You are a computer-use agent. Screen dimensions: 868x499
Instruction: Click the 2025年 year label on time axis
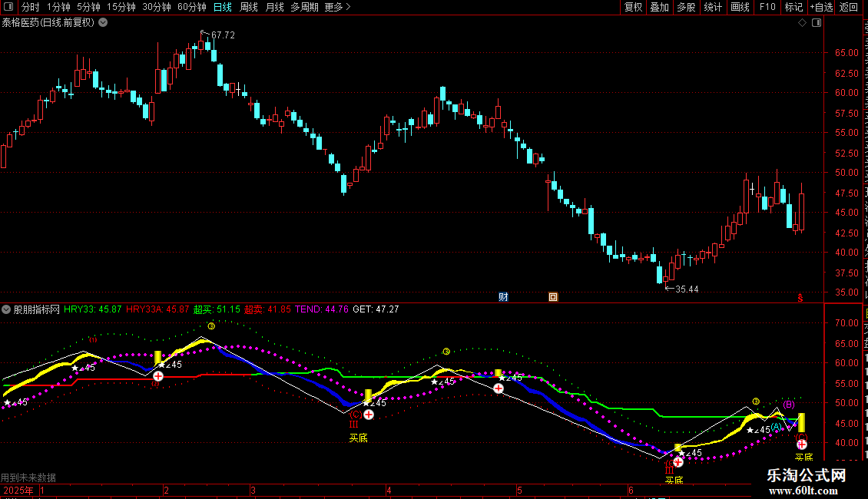(18, 490)
